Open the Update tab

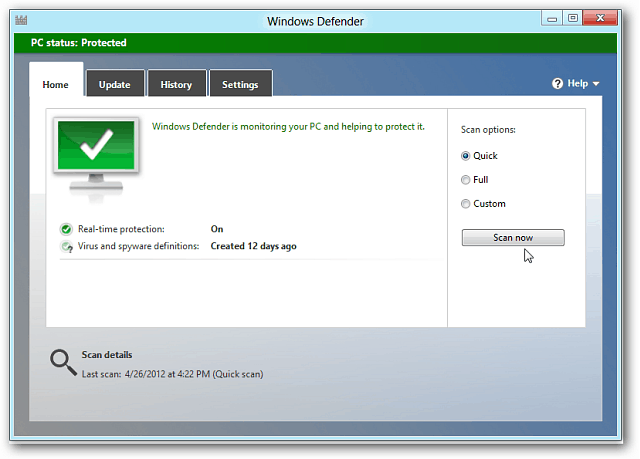point(115,83)
